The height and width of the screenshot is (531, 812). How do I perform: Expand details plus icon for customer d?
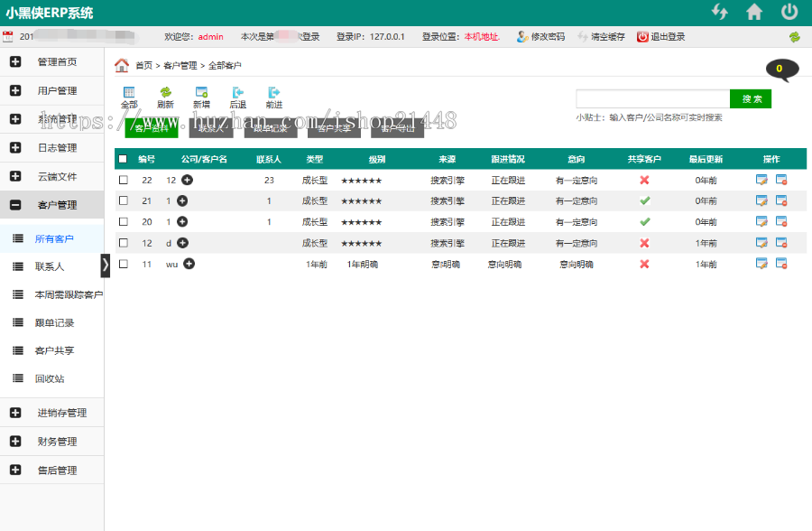(x=182, y=243)
